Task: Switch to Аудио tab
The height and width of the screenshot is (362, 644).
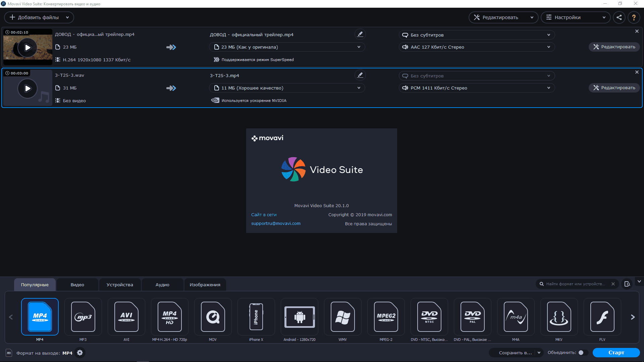Action: tap(162, 285)
